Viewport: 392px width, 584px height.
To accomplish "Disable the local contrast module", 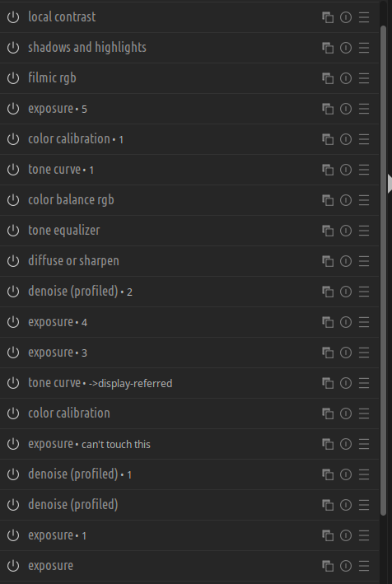I will pyautogui.click(x=13, y=17).
